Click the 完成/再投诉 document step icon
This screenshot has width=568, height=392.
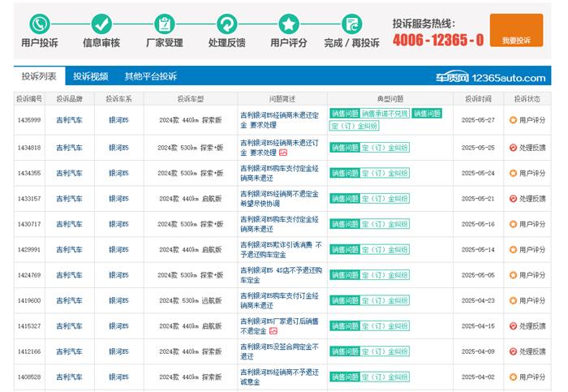click(x=351, y=24)
